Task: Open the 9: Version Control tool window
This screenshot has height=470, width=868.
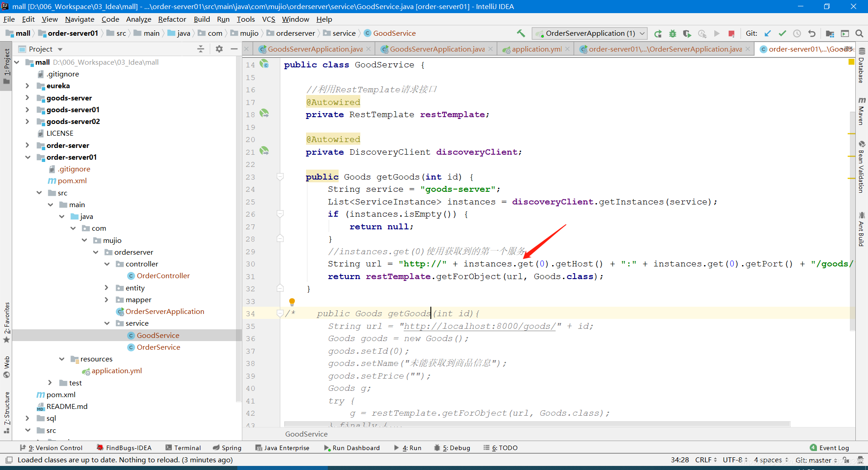Action: 51,448
